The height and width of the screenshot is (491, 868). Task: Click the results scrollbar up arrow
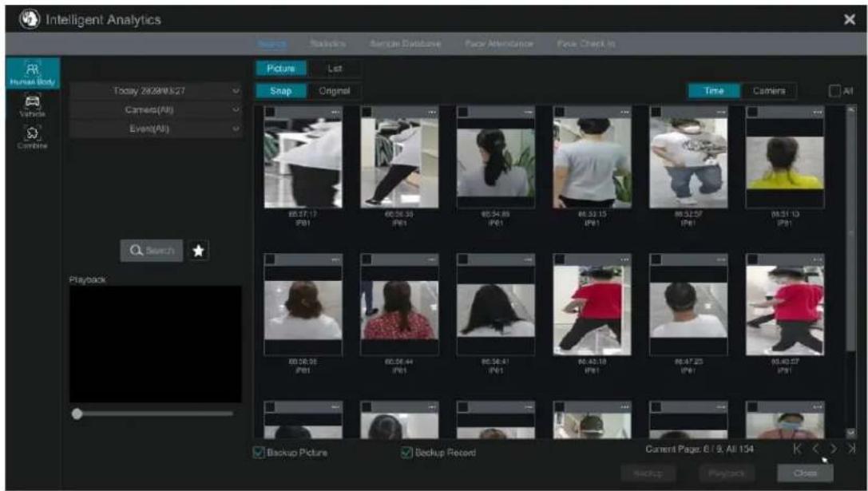[851, 111]
